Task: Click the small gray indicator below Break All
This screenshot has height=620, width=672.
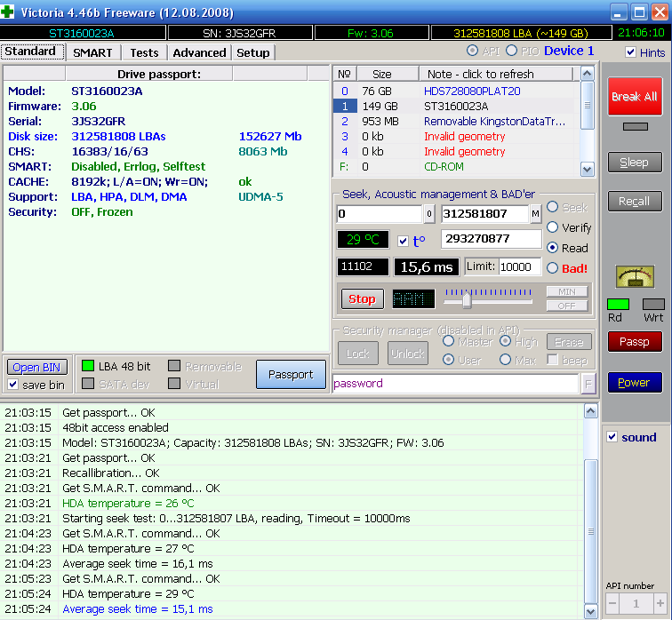Action: tap(636, 126)
